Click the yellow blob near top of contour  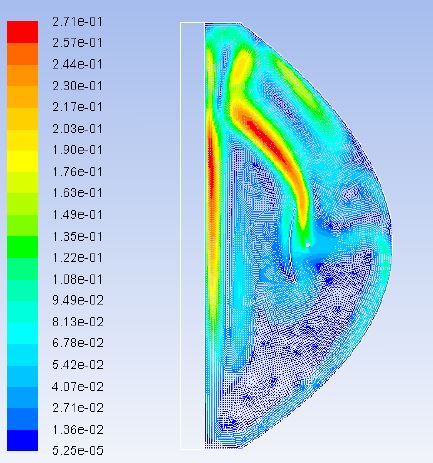click(x=241, y=66)
